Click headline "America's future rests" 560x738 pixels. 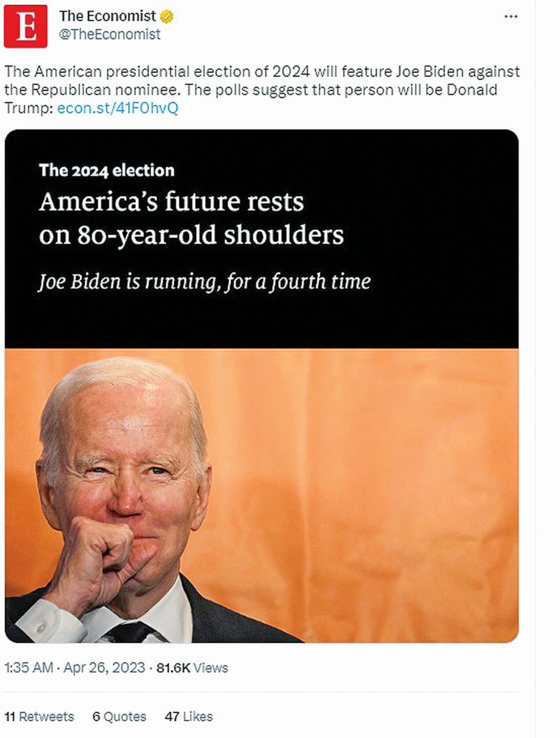pyautogui.click(x=171, y=202)
